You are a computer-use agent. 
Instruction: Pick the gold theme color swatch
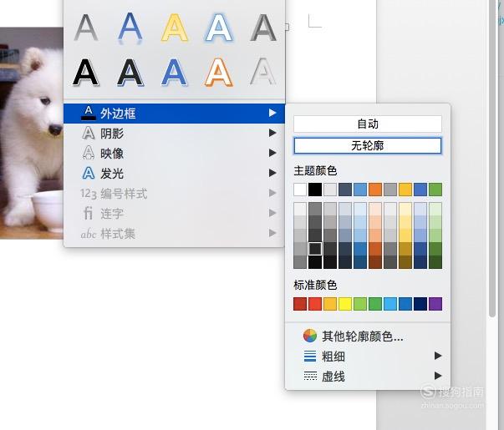point(405,190)
